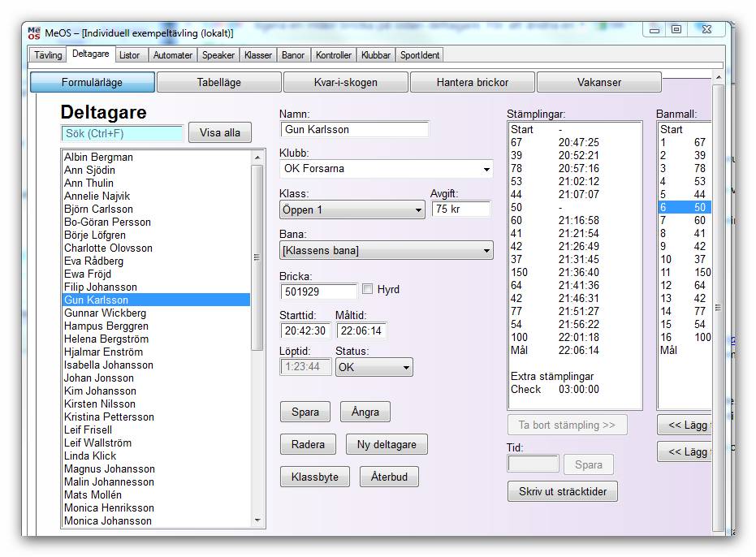Select Filip Johansson in the list
Viewport: 756px width, 557px height.
[156, 287]
